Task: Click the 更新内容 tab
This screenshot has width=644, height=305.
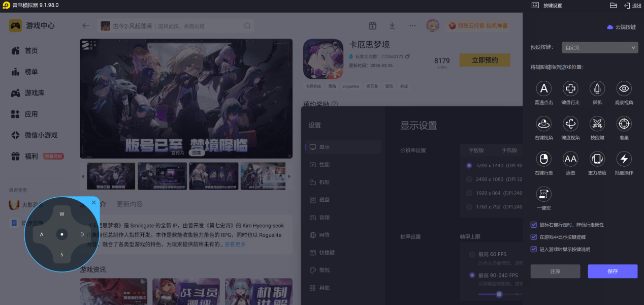Action: point(130,204)
